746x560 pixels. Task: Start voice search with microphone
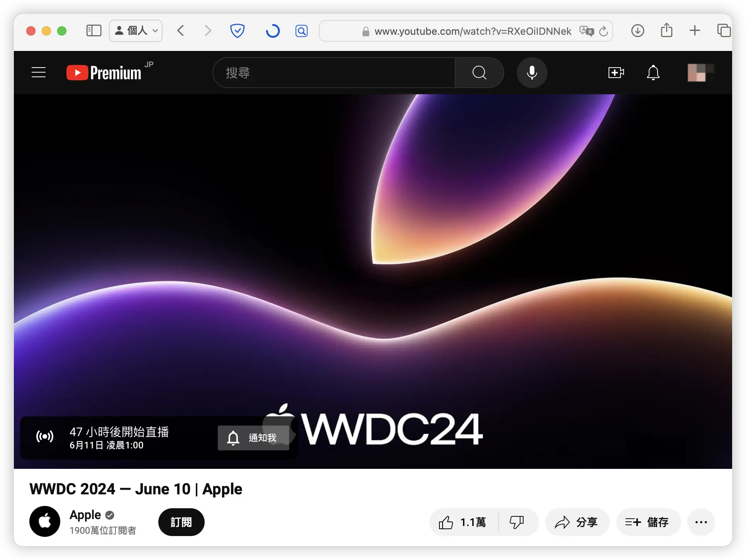click(x=532, y=73)
